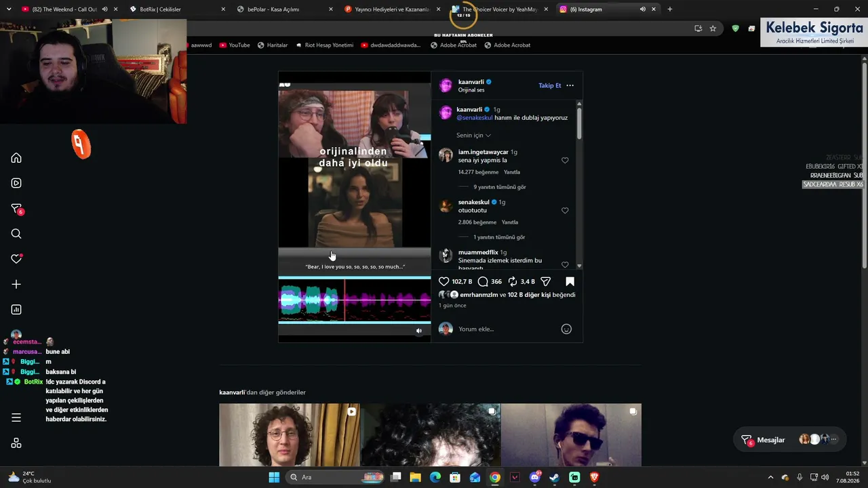Open File Explorer from the taskbar
The height and width of the screenshot is (488, 868).
click(x=416, y=477)
